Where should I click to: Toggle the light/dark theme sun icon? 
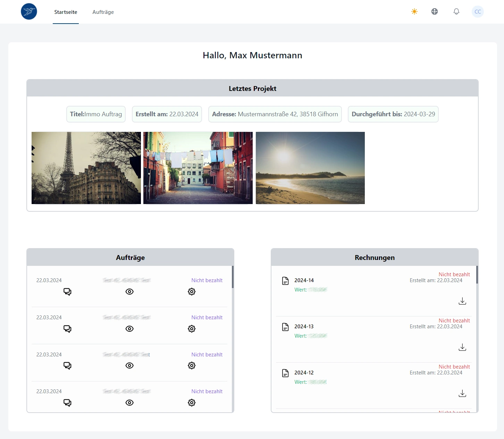tap(414, 11)
